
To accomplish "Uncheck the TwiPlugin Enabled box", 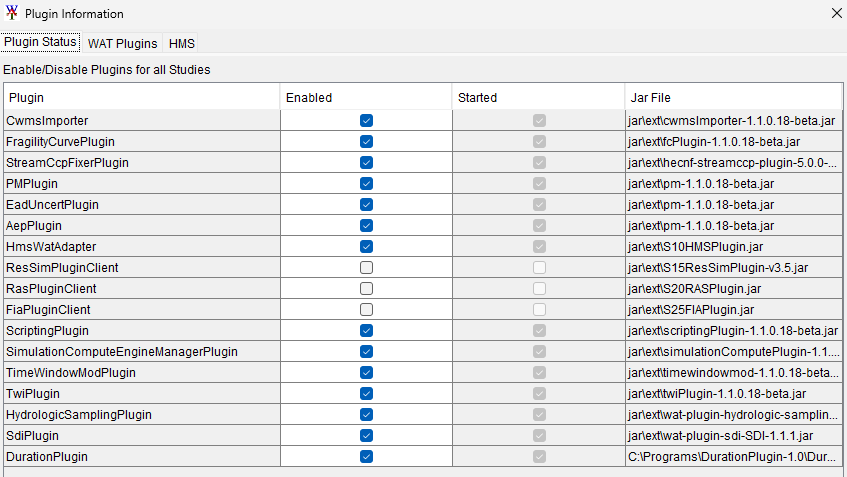I will [x=366, y=394].
